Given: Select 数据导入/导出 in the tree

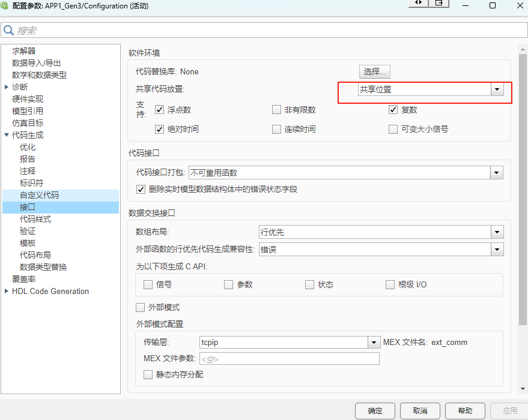Looking at the screenshot, I should click(37, 63).
